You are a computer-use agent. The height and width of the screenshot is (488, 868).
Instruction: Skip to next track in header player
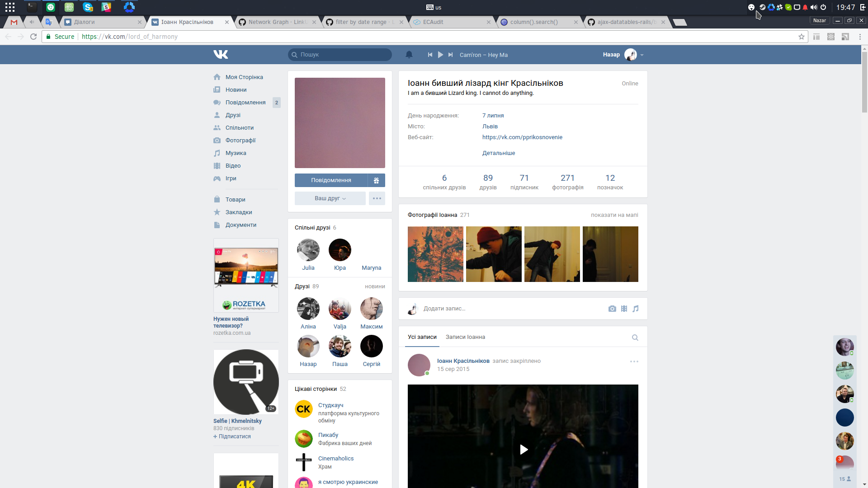450,55
